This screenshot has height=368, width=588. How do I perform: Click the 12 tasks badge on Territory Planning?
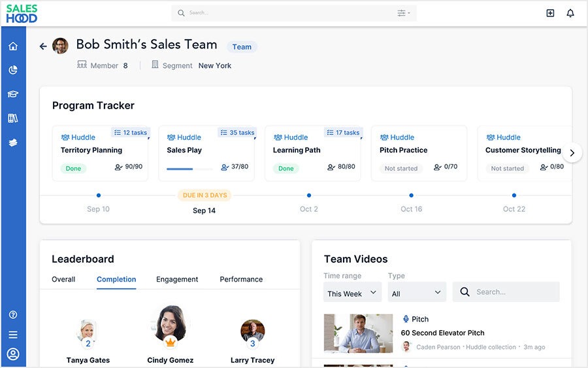pyautogui.click(x=131, y=133)
